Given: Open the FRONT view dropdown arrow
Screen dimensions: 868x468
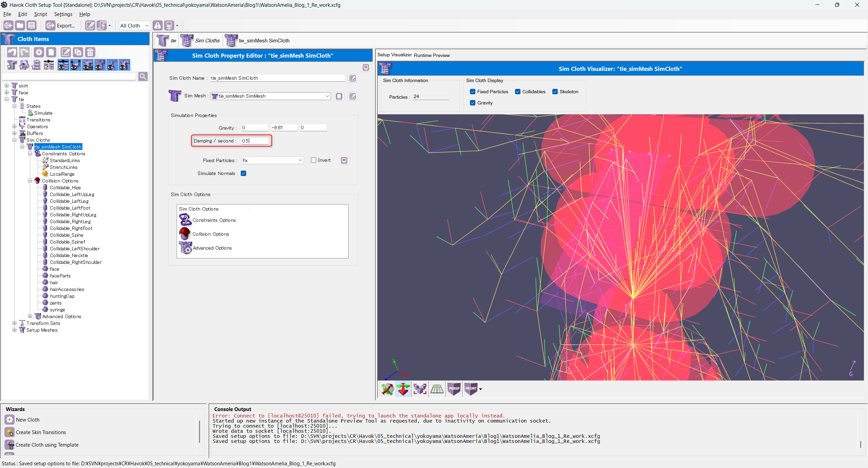Looking at the screenshot, I should pyautogui.click(x=480, y=389).
